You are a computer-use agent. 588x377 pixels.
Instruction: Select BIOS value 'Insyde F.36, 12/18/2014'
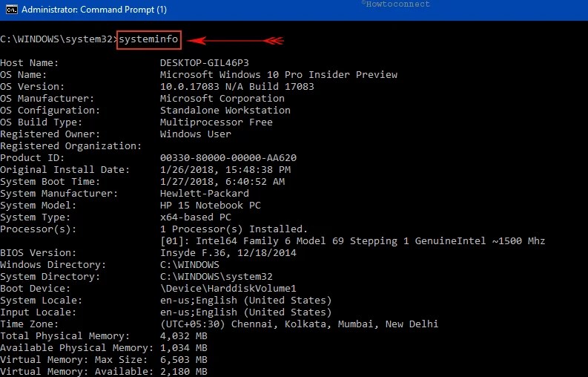228,253
